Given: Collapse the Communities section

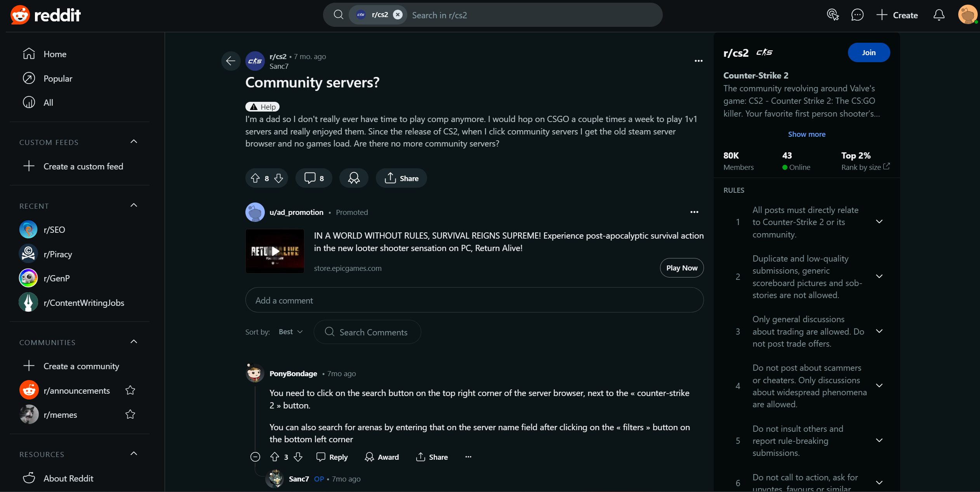Looking at the screenshot, I should tap(134, 342).
